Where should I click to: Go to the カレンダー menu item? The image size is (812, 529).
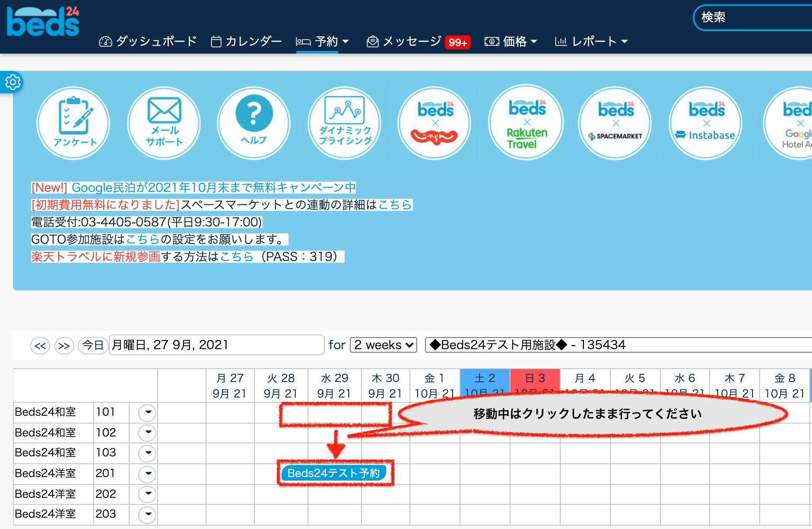pyautogui.click(x=246, y=41)
